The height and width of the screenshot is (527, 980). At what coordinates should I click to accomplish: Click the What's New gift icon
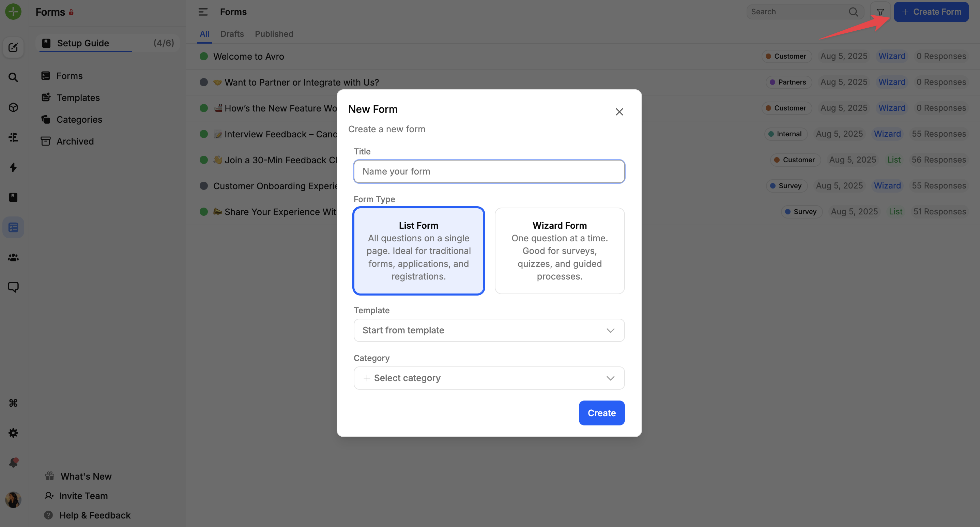pos(50,476)
